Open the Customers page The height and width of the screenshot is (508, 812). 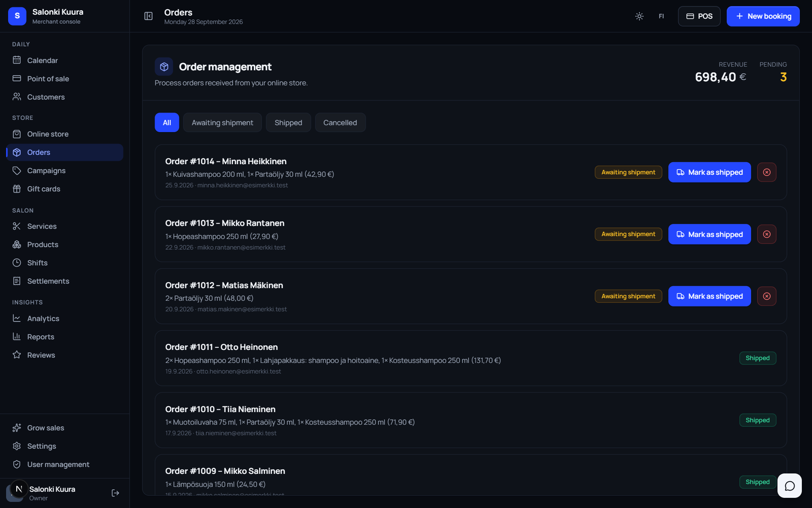coord(64,97)
